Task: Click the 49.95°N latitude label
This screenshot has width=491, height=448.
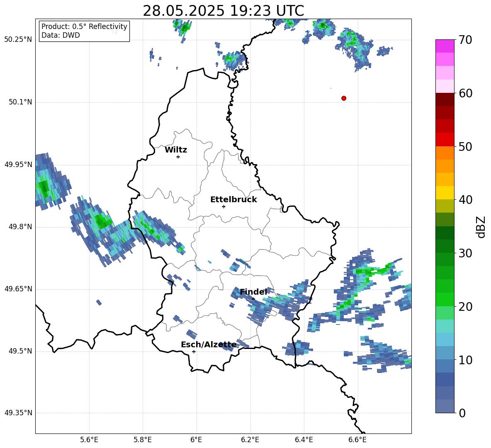Action: click(18, 165)
